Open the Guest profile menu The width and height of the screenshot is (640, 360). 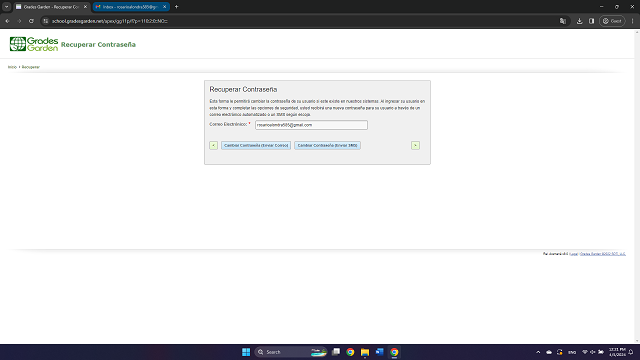tap(612, 21)
